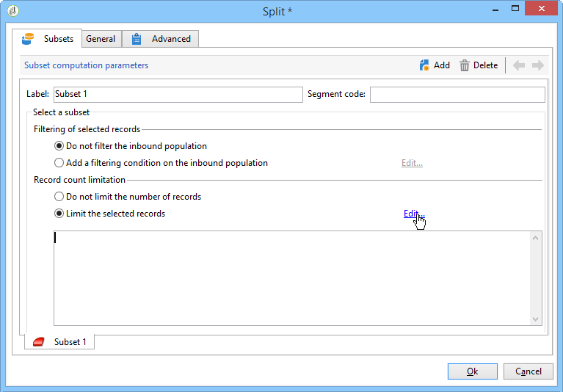Close the Split window
Screen dimensions: 563x392
(x=542, y=8)
